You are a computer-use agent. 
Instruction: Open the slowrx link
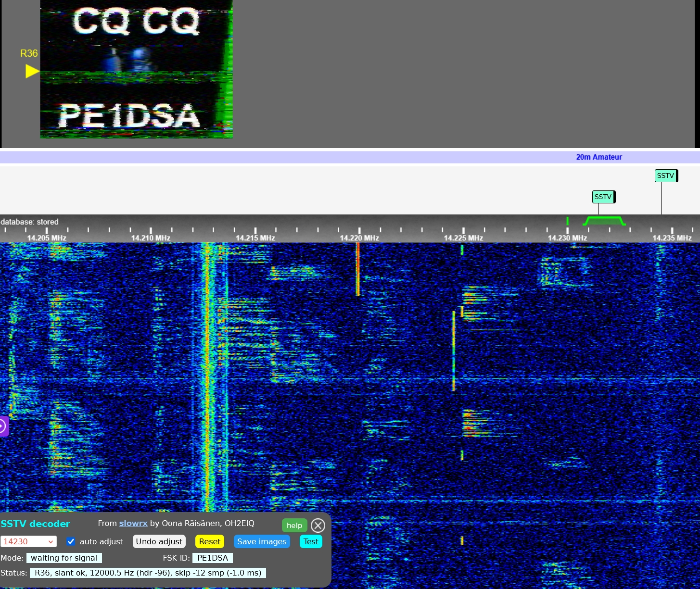[133, 524]
